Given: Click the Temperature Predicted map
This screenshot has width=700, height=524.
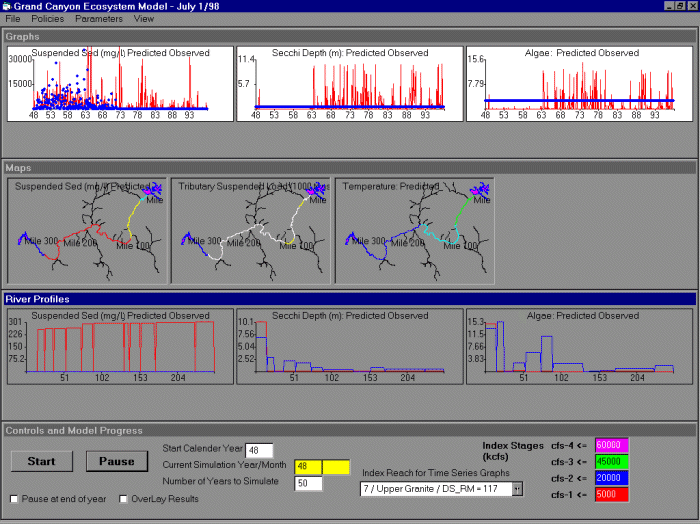Looking at the screenshot, I should pyautogui.click(x=414, y=230).
